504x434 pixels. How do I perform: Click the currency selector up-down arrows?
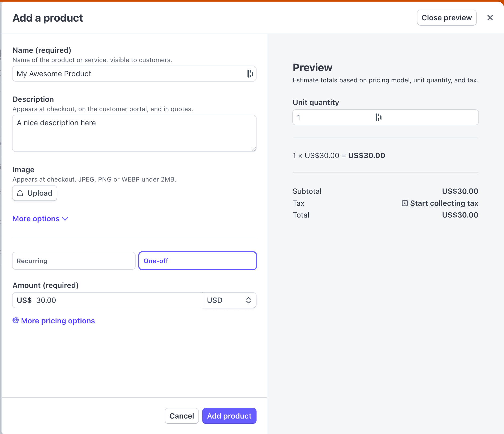click(x=248, y=300)
